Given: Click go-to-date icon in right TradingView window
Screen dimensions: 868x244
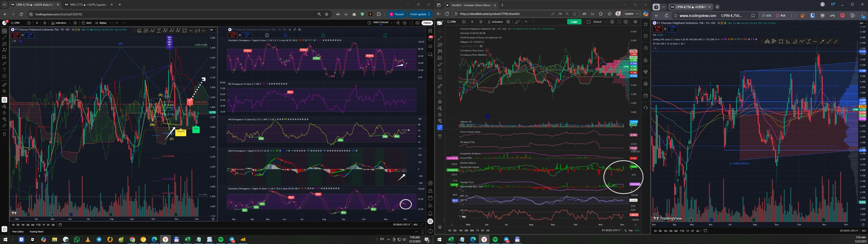Looking at the screenshot, I should (705, 231).
